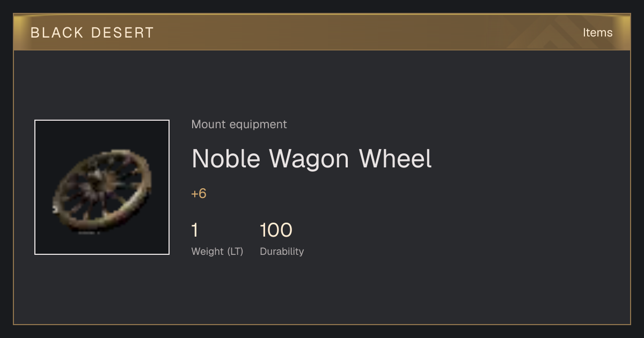Click the durability value 100
Screen dimensions: 644x338
pyautogui.click(x=276, y=230)
